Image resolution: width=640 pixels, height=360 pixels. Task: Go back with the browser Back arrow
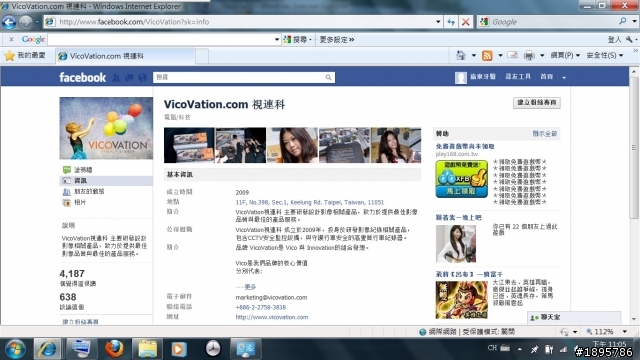pyautogui.click(x=9, y=22)
